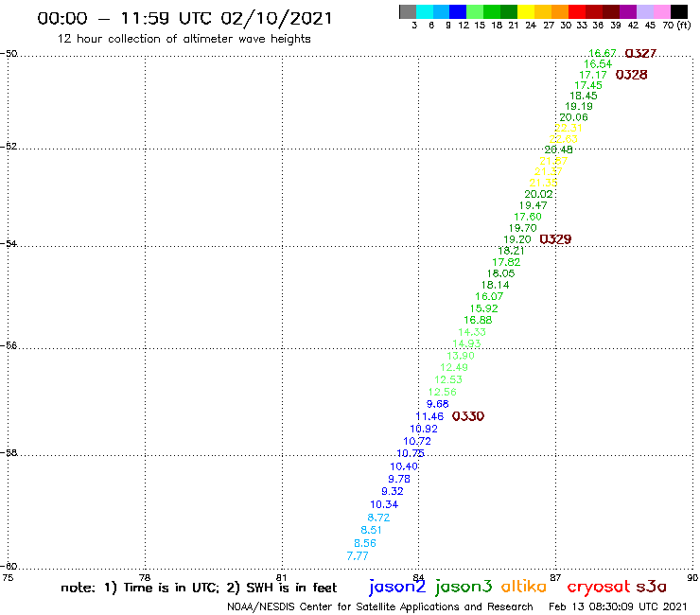Click the 0328 time stamp
This screenshot has width=700, height=615.
631,75
